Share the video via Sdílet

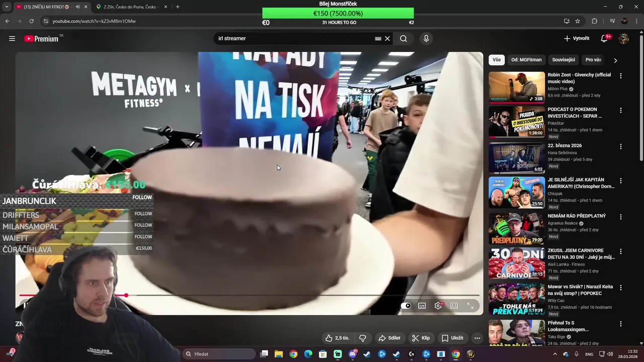click(389, 338)
